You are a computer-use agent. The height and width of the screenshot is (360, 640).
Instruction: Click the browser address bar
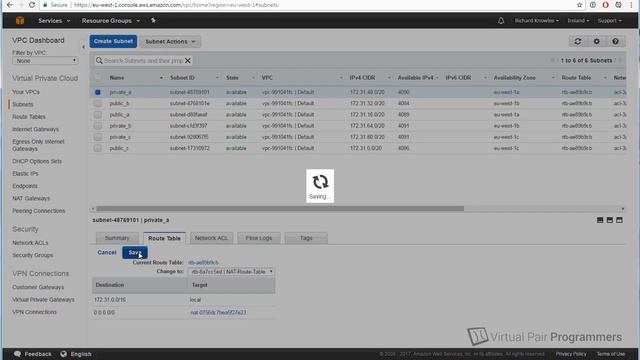coord(306,5)
